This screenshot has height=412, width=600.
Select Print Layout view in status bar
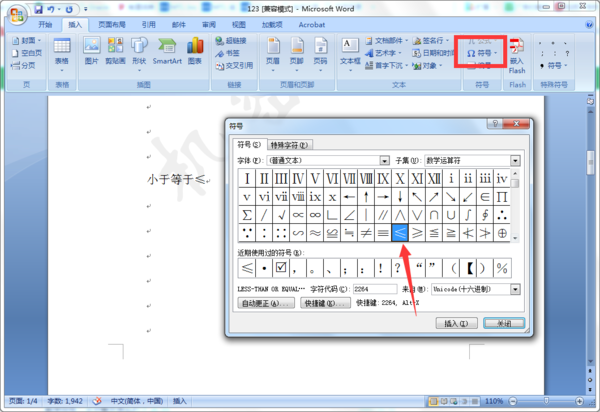[x=434, y=401]
